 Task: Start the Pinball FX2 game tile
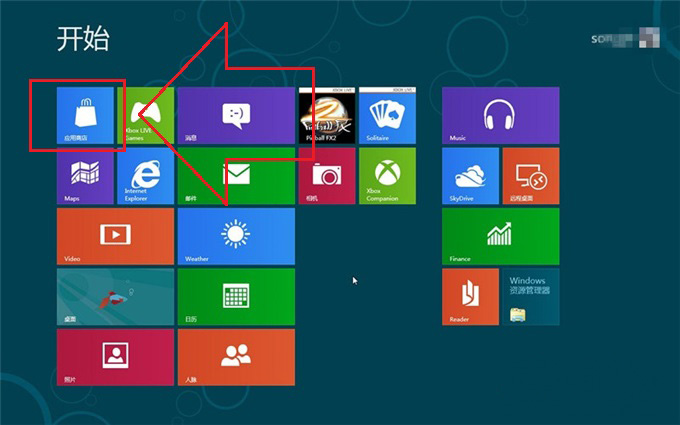pyautogui.click(x=327, y=115)
